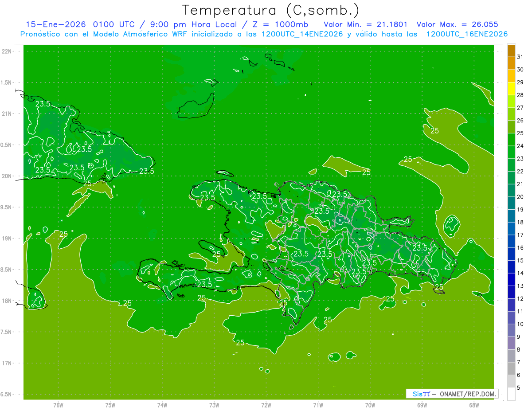Click the "1200UTC_14ENE2026" initialization time
The height and width of the screenshot is (411, 532).
tap(302, 34)
